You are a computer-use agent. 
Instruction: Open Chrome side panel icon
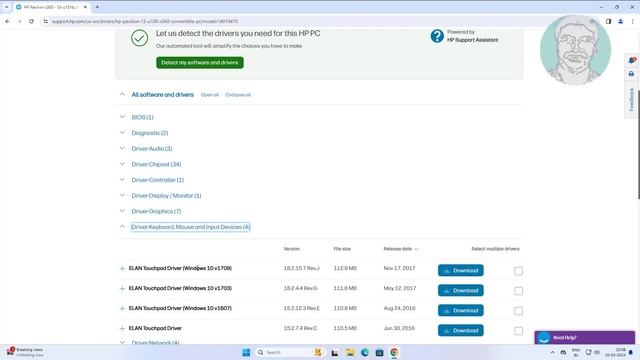[x=608, y=21]
